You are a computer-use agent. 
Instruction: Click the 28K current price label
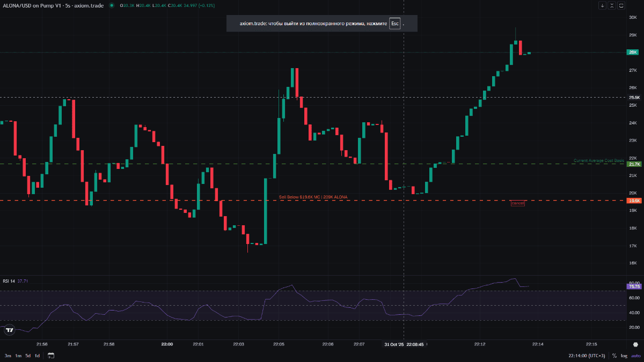[633, 52]
